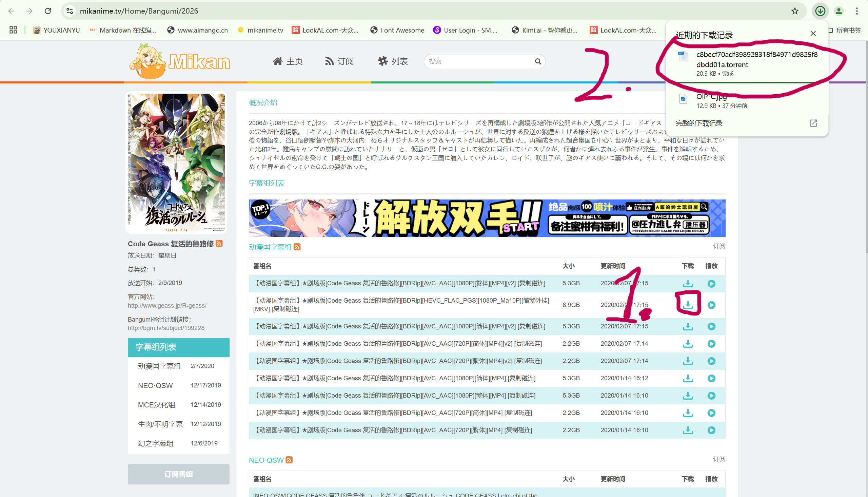Click RSS icon beside NEO·QSW heading
The width and height of the screenshot is (868, 497).
pyautogui.click(x=289, y=460)
